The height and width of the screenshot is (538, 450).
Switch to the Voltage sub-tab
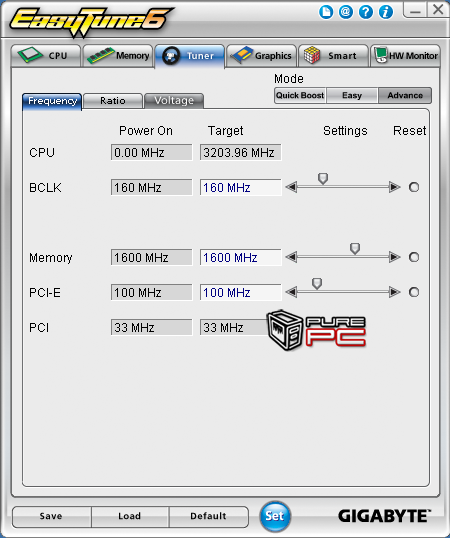click(174, 101)
